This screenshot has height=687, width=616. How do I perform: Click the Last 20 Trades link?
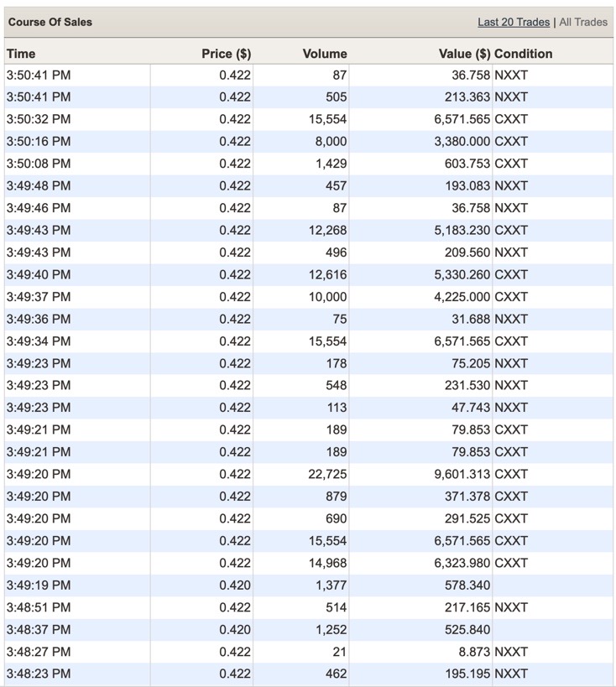[514, 22]
